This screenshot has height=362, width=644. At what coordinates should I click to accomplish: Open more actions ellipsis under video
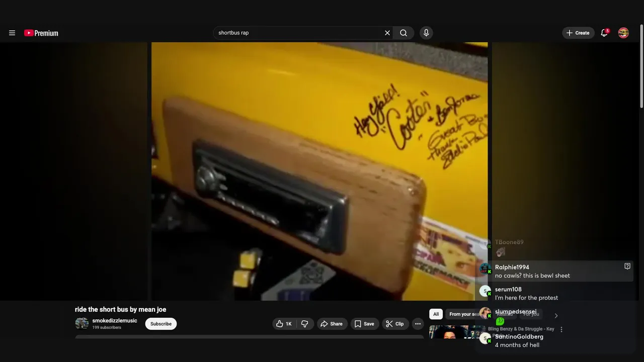(x=418, y=324)
